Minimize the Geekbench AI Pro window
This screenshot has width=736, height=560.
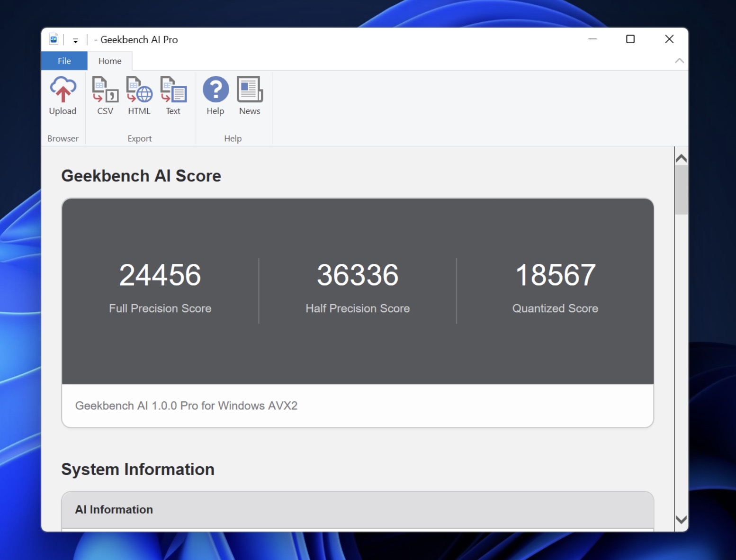click(x=592, y=39)
